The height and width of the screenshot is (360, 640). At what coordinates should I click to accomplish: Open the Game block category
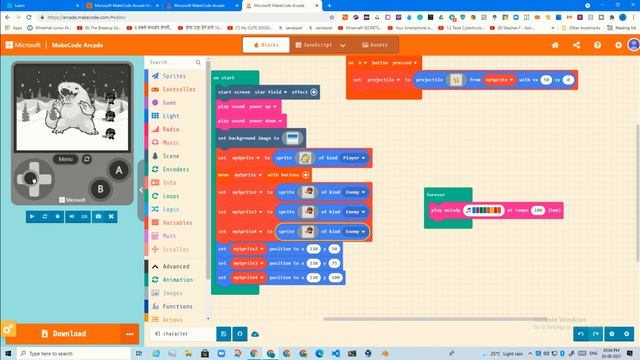174,102
